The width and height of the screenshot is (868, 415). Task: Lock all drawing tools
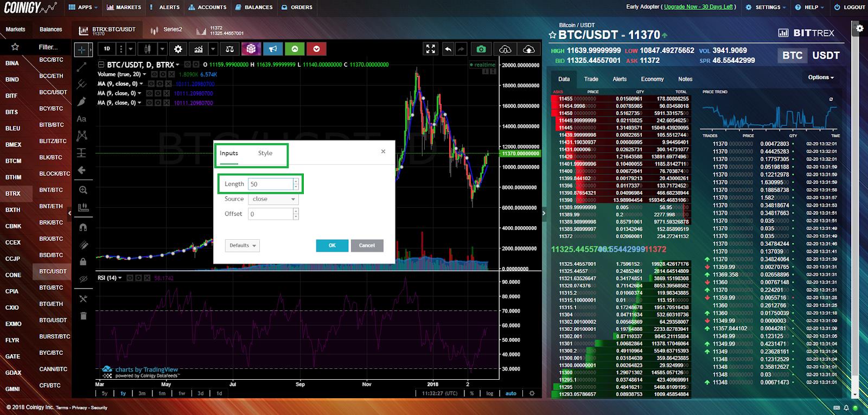83,262
